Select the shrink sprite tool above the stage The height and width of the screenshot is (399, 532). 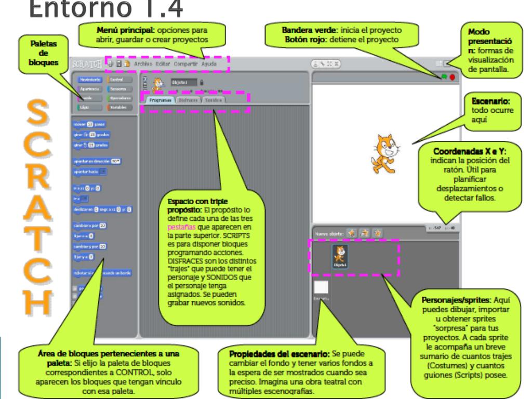336,64
